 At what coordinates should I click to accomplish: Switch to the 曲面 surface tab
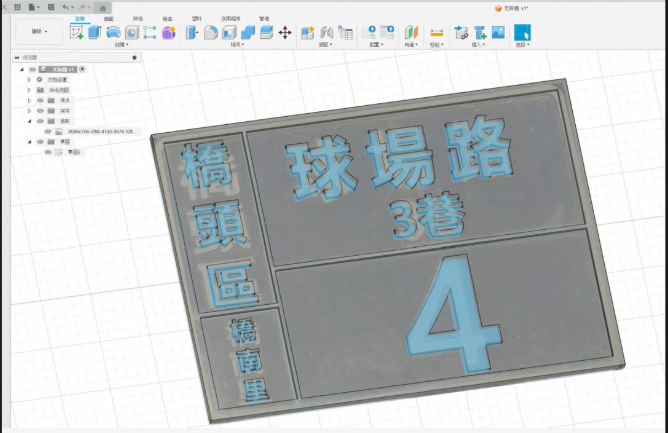point(109,19)
